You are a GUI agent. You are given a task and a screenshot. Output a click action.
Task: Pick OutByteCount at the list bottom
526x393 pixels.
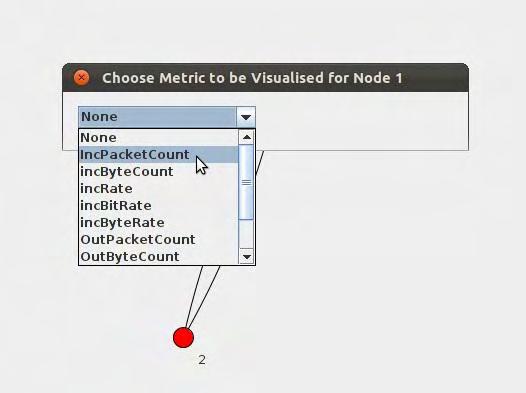click(x=158, y=257)
